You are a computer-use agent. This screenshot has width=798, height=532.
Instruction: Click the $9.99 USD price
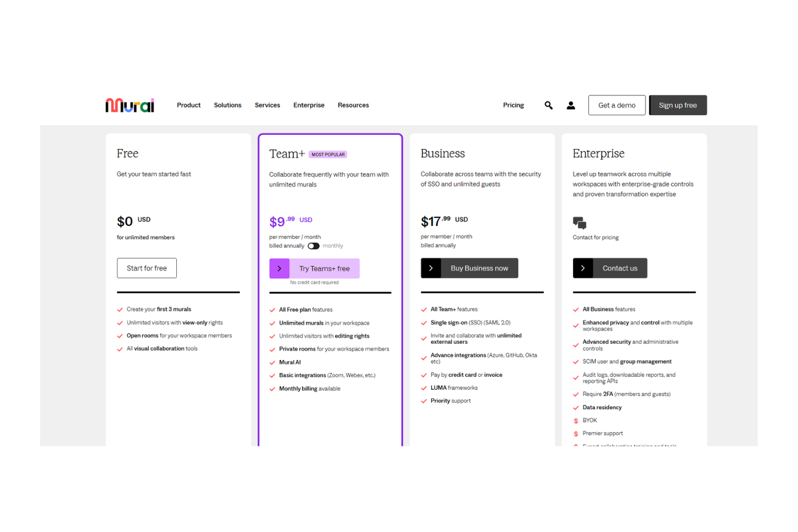pos(291,221)
